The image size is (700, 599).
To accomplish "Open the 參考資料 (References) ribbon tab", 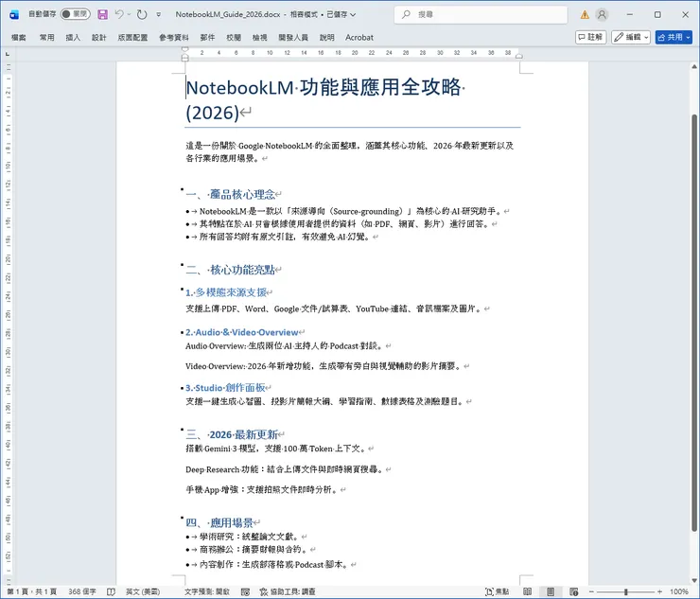I will tap(174, 38).
